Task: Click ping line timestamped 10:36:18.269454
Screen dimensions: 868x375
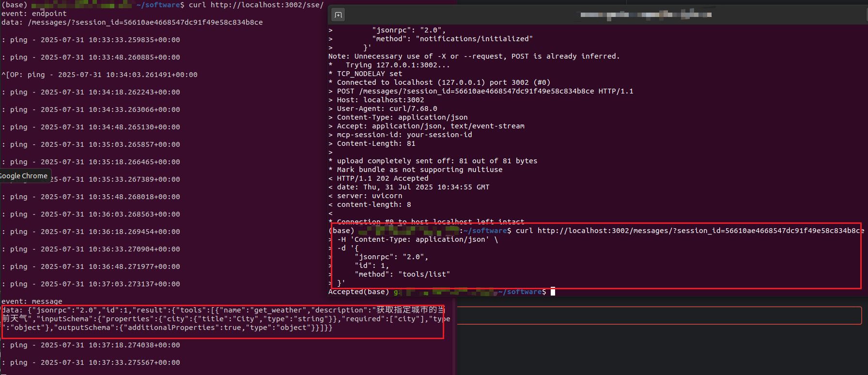Action: (x=91, y=232)
